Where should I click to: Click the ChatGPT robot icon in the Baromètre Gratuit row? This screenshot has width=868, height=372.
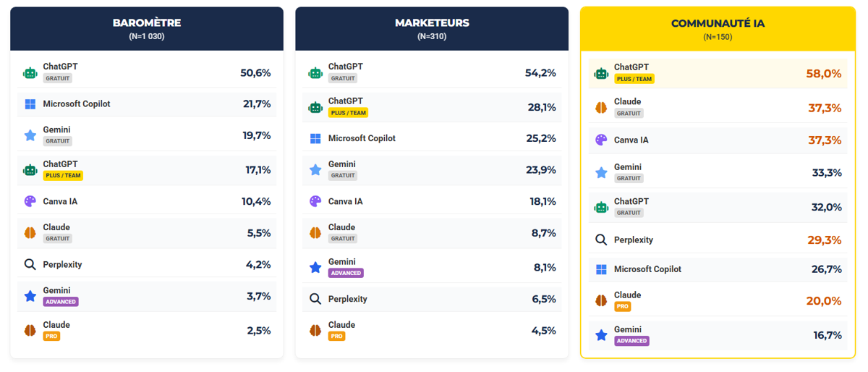click(x=30, y=73)
